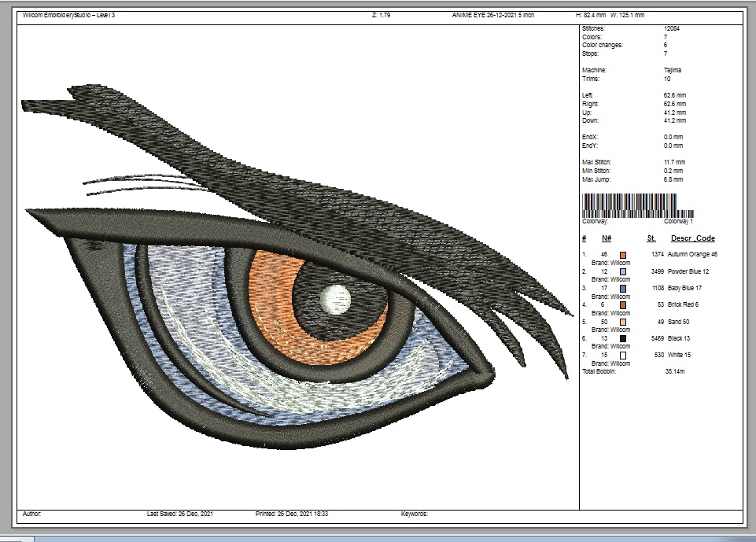Viewport: 756px width, 542px height.
Task: Click the Author field in footer
Action: [x=32, y=514]
